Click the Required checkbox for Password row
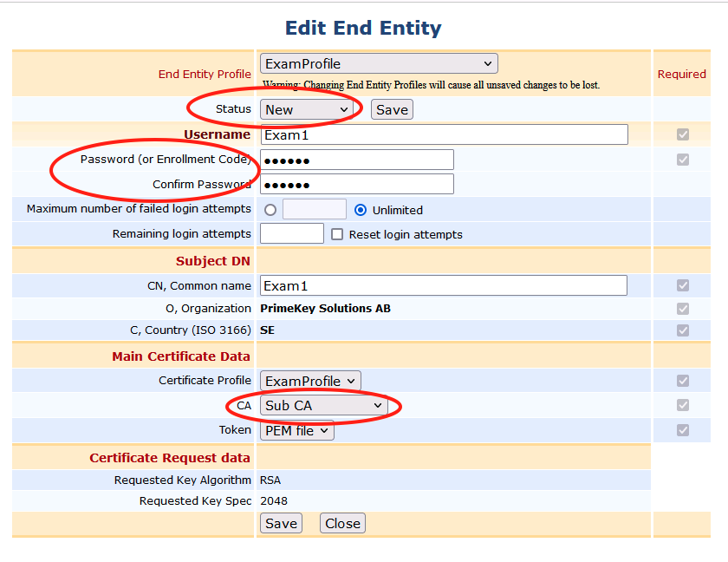This screenshot has width=728, height=562. point(683,160)
